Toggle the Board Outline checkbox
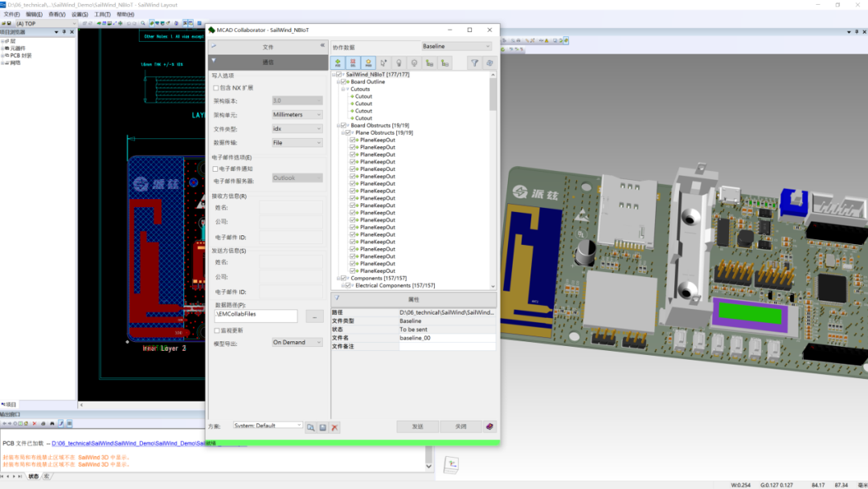 pos(344,82)
